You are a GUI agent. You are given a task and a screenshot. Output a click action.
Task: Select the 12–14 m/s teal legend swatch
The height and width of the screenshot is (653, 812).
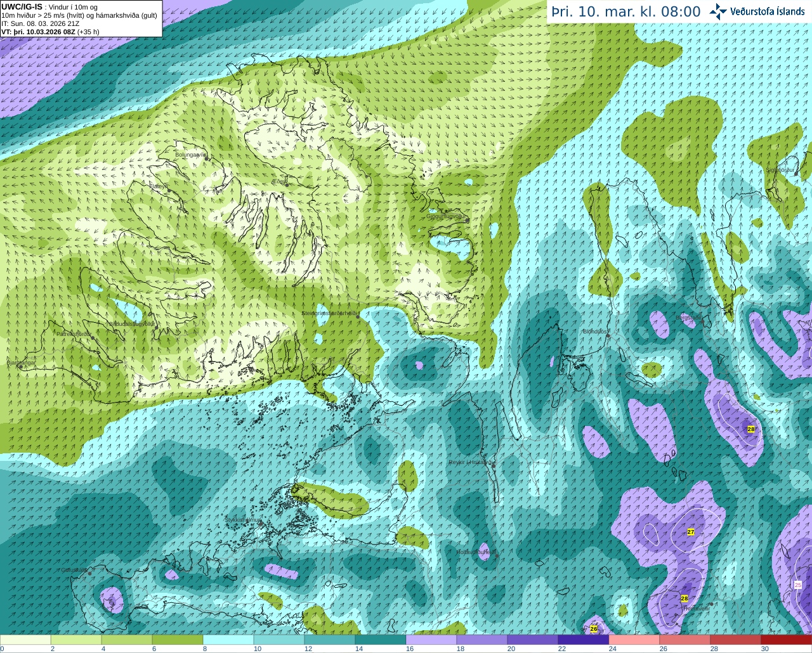tap(330, 640)
